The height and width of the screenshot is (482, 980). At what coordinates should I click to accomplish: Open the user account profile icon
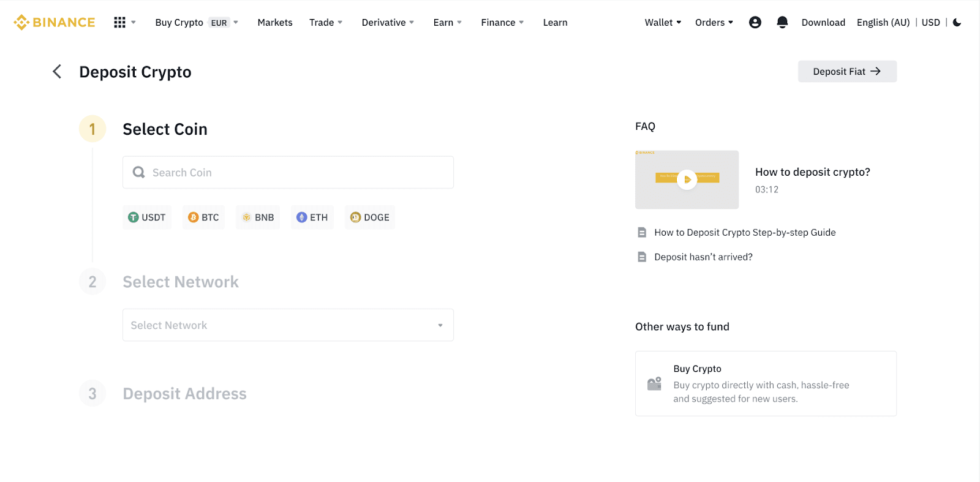pyautogui.click(x=755, y=23)
